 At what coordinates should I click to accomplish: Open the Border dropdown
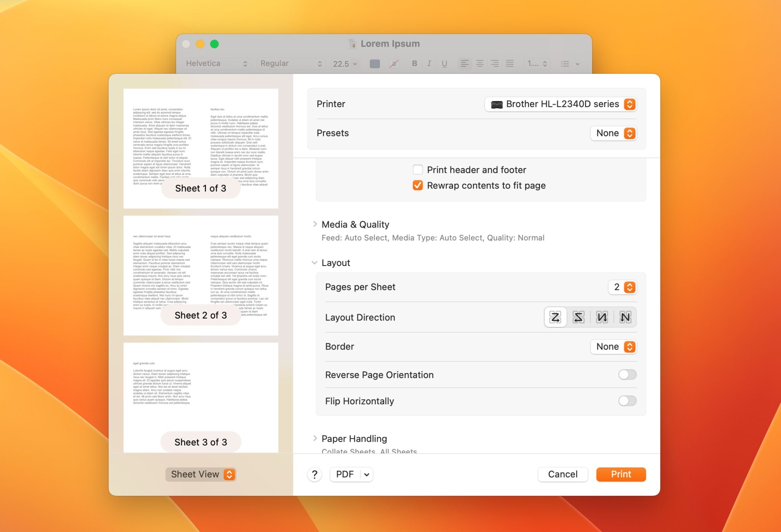pyautogui.click(x=613, y=346)
